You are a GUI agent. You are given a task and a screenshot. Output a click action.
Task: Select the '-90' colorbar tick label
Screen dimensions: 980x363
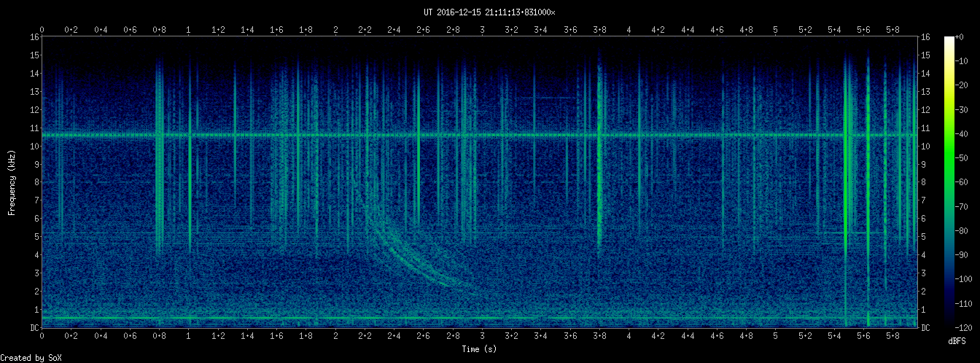pos(963,255)
